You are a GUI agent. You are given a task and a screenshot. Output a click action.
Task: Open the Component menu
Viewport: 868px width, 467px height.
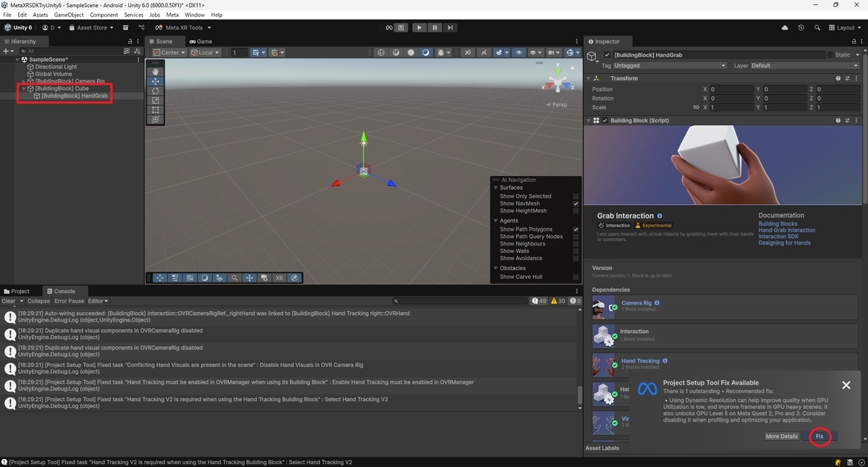pos(103,14)
